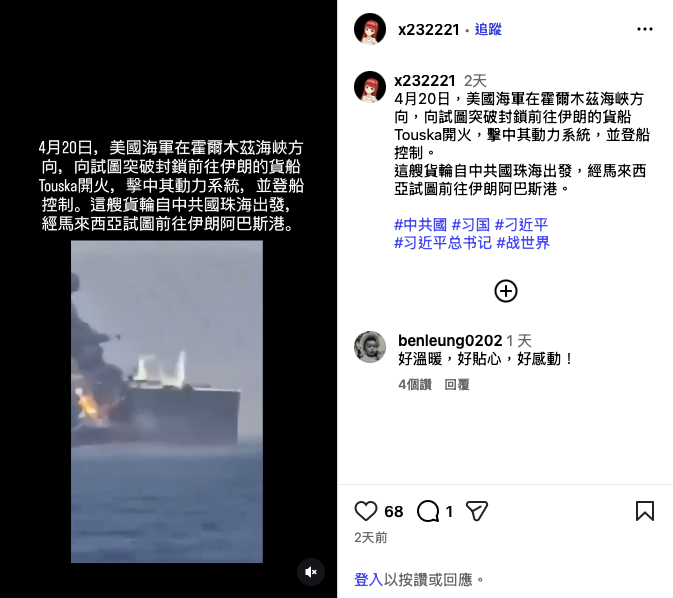The image size is (674, 598).
Task: Open x232221 profile picture in header
Action: [x=370, y=29]
